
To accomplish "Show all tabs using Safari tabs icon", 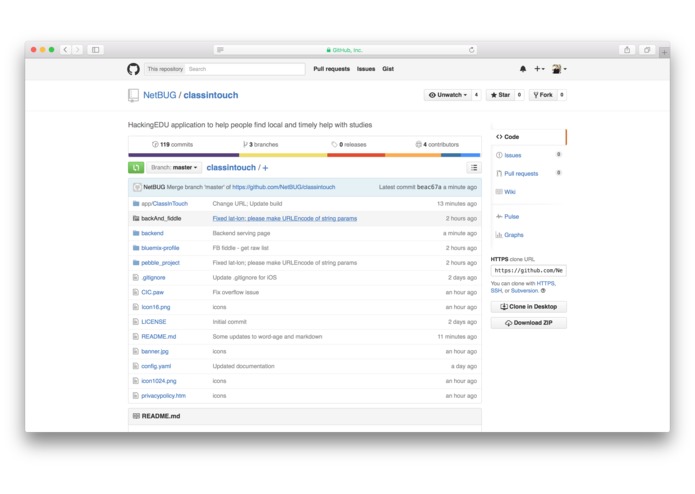I will pyautogui.click(x=647, y=50).
